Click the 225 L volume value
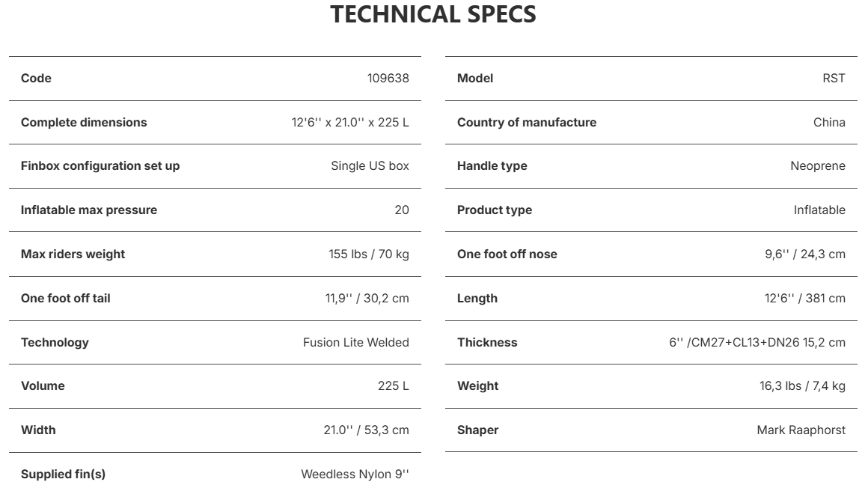Image resolution: width=868 pixels, height=494 pixels. (394, 386)
